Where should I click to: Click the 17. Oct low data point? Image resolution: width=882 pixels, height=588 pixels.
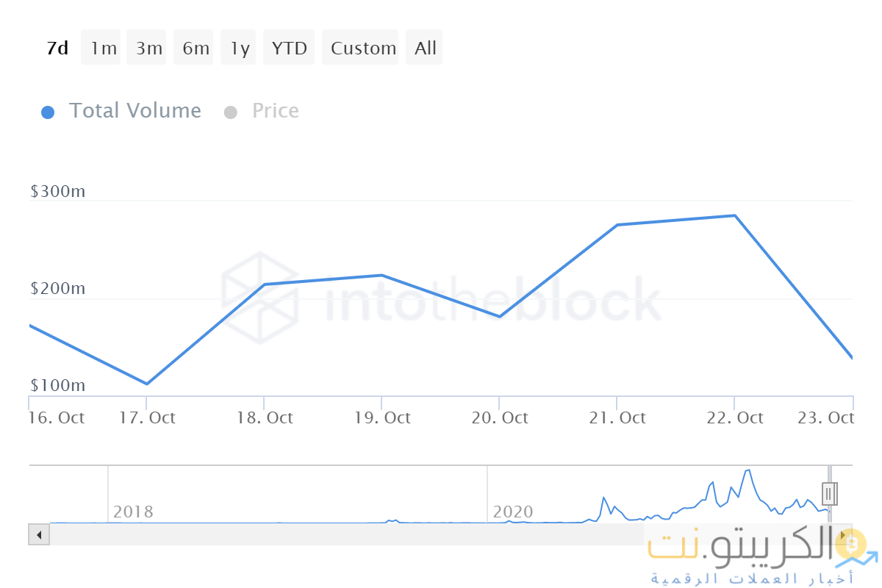147,384
